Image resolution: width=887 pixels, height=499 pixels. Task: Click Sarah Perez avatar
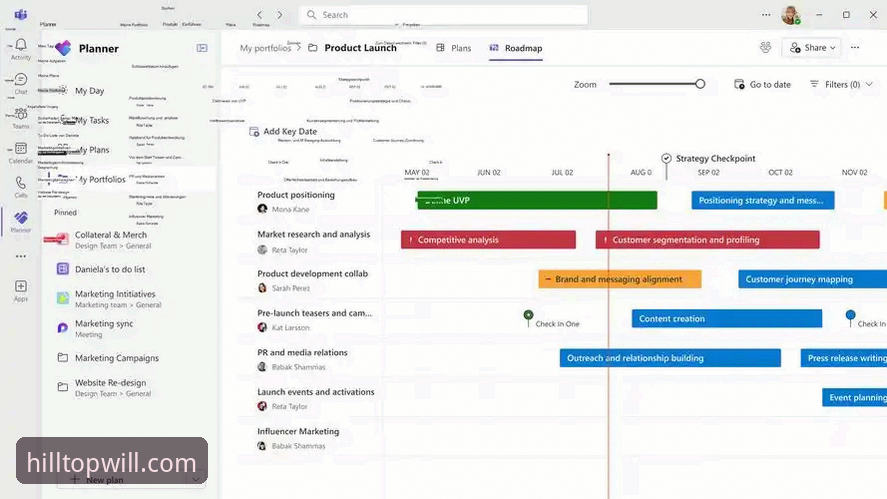tap(262, 288)
